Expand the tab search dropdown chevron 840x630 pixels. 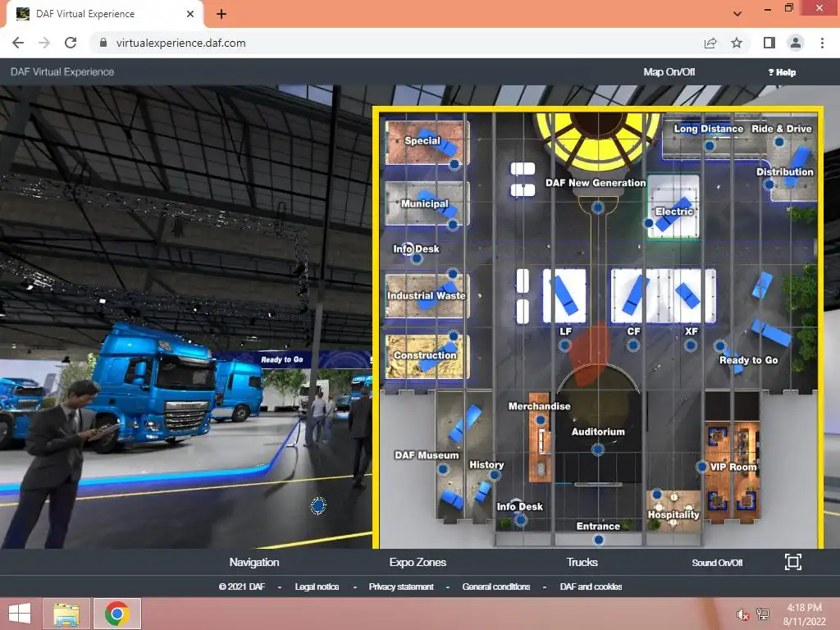737,14
